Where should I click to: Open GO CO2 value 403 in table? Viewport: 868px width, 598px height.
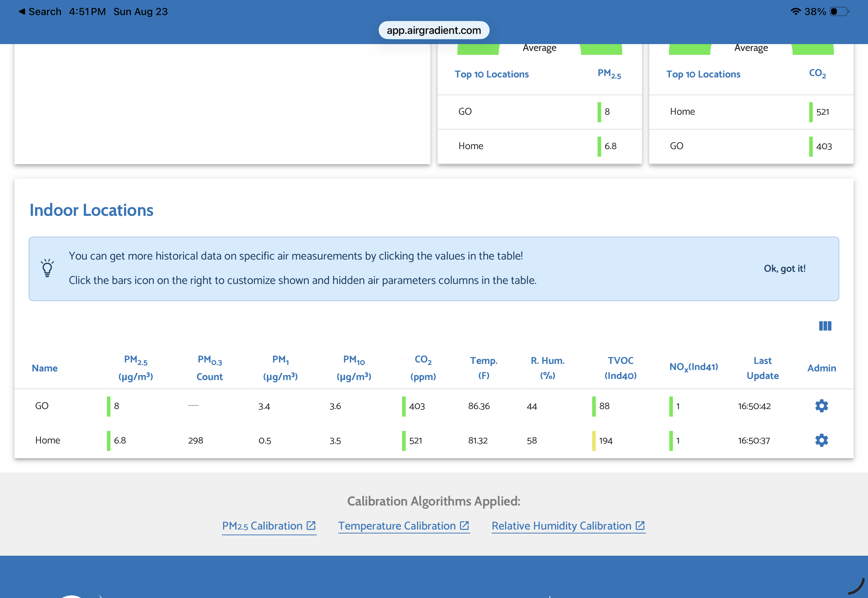[x=417, y=406]
